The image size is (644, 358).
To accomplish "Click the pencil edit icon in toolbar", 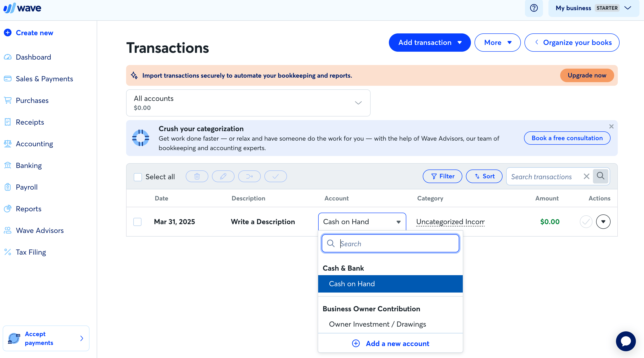I will pyautogui.click(x=223, y=177).
